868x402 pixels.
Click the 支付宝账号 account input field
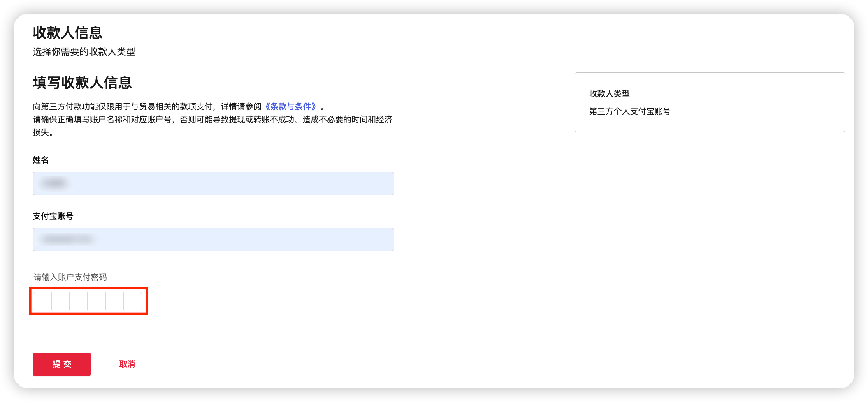pyautogui.click(x=213, y=239)
